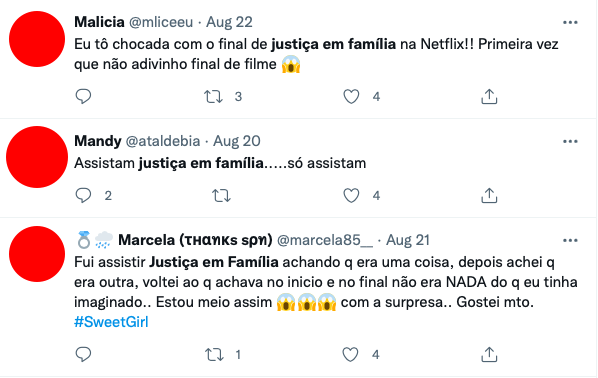The image size is (598, 378).
Task: Open @mliceeu profile handle
Action: pyautogui.click(x=161, y=22)
